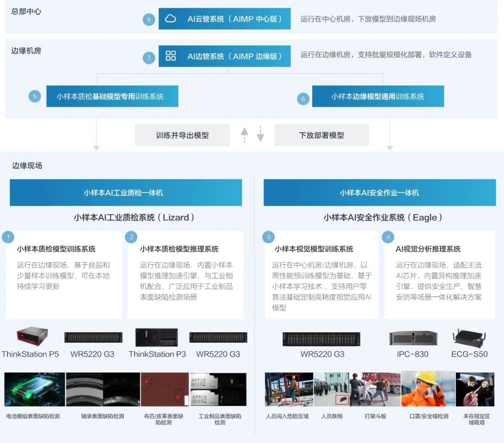The image size is (504, 443).
Task: Click the cloud icon in AI云管系统 banner
Action: (x=170, y=19)
